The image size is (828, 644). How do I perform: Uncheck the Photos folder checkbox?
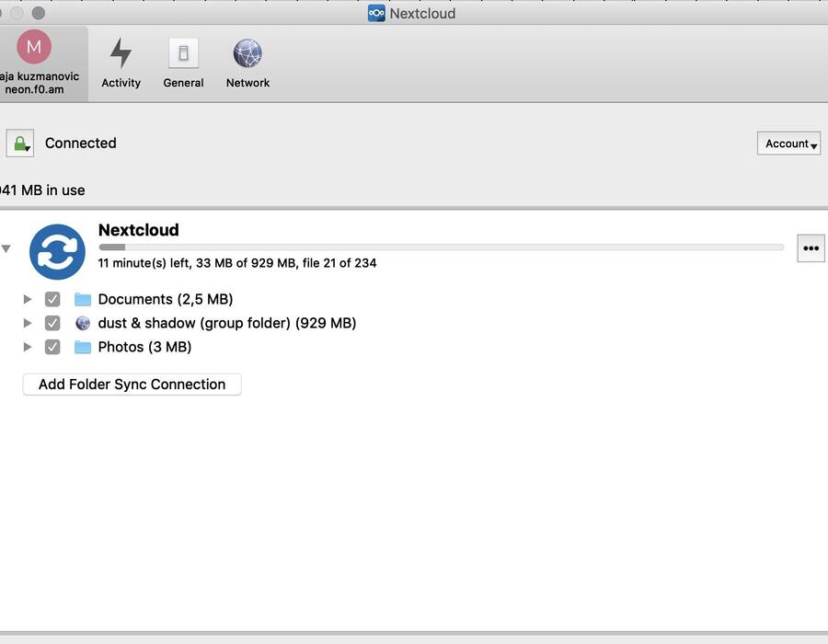tap(52, 347)
